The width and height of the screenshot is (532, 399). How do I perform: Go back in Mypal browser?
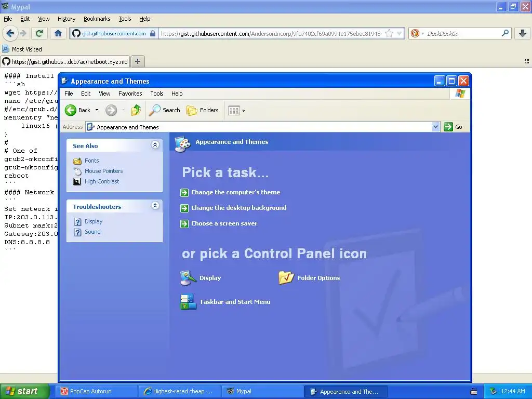(x=10, y=33)
